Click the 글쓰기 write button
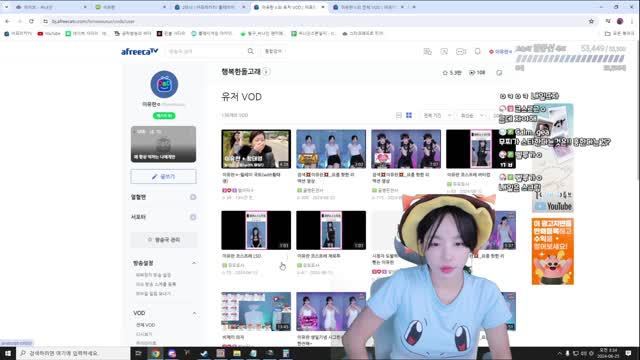The width and height of the screenshot is (640, 360). (x=163, y=177)
